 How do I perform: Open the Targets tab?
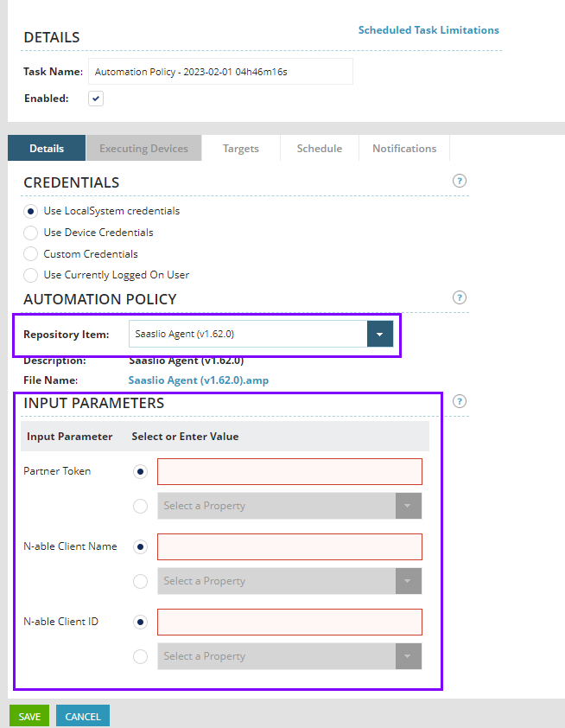coord(241,148)
